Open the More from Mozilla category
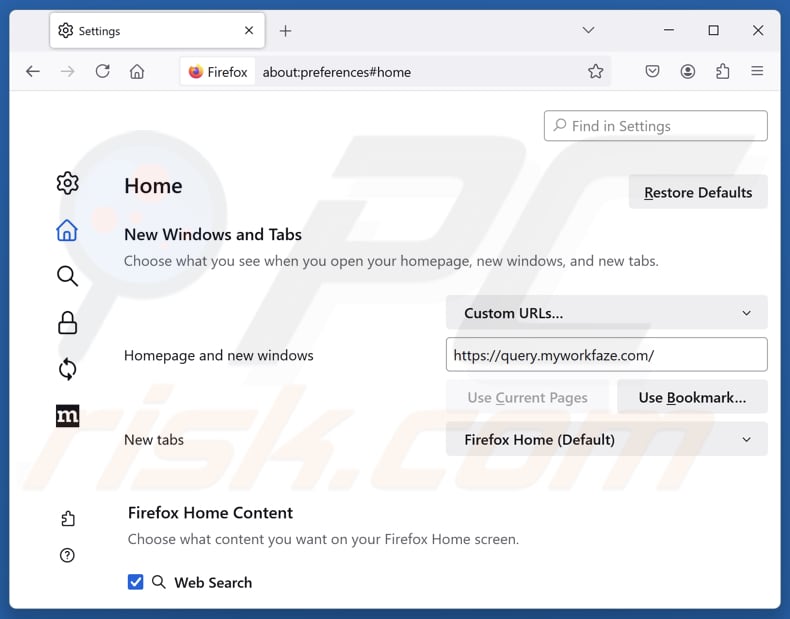 click(x=68, y=416)
